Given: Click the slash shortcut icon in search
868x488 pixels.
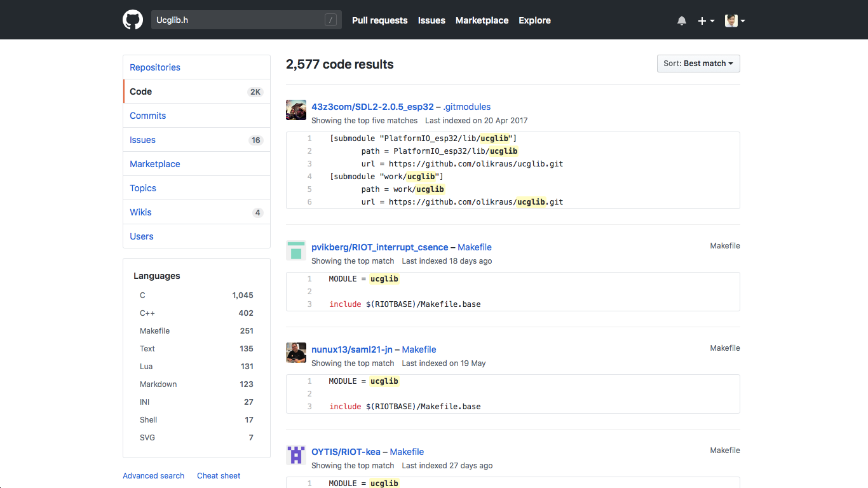Looking at the screenshot, I should [330, 20].
